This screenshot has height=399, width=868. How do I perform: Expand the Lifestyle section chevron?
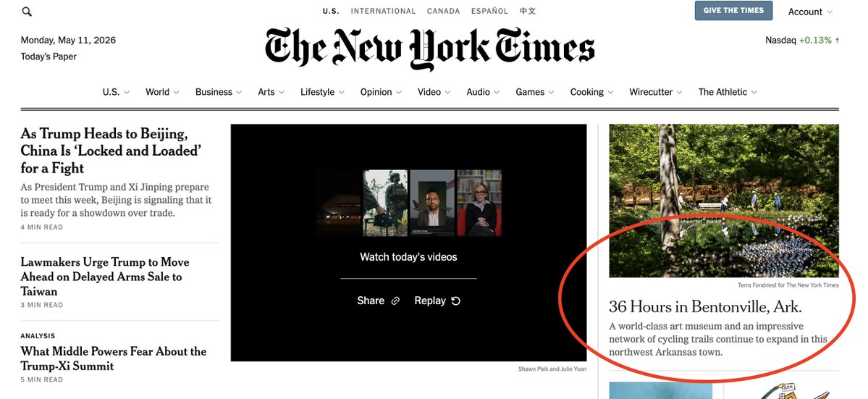click(x=342, y=93)
